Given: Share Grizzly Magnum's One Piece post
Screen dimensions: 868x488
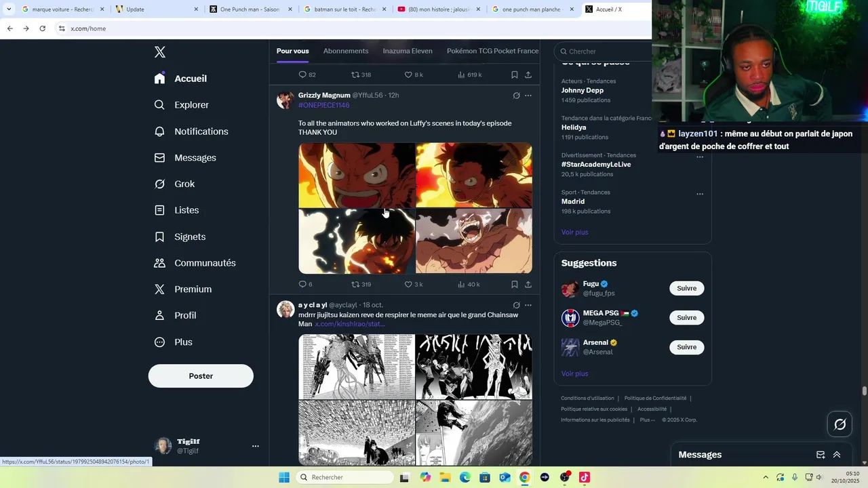Looking at the screenshot, I should (528, 285).
